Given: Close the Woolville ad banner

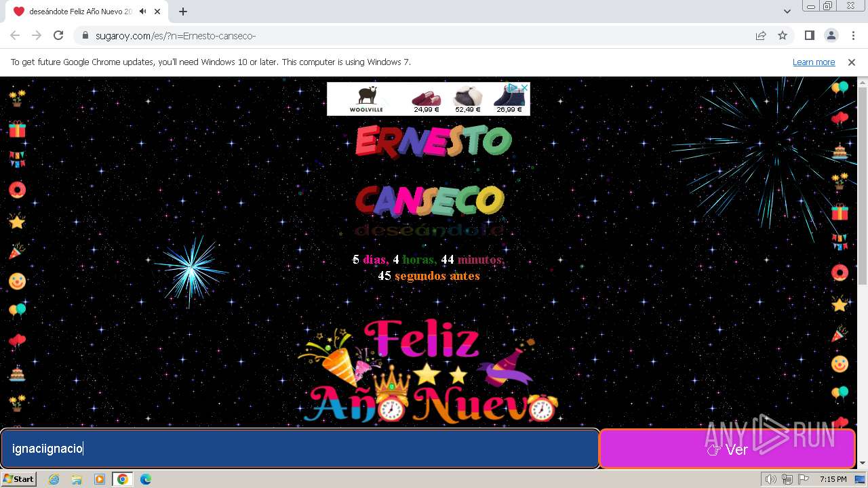Looking at the screenshot, I should coord(525,87).
